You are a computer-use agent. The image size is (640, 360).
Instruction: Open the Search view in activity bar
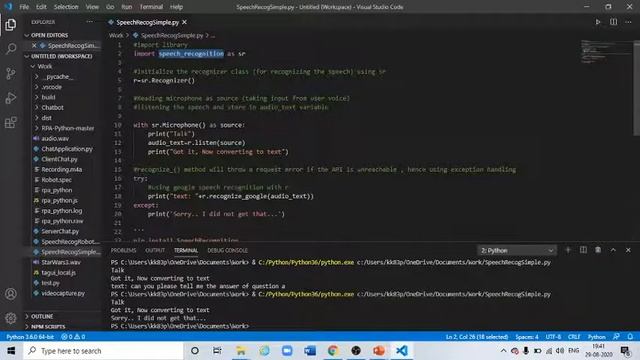11,49
